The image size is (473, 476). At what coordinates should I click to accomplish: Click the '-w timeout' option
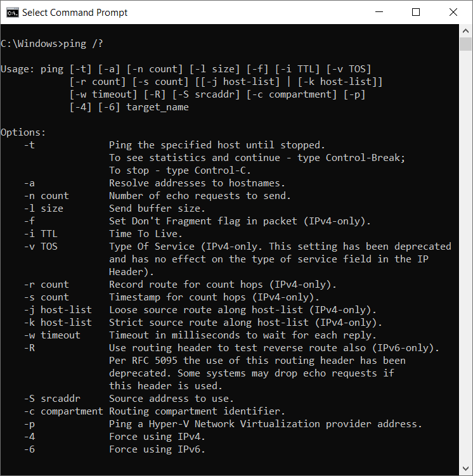pyautogui.click(x=52, y=335)
